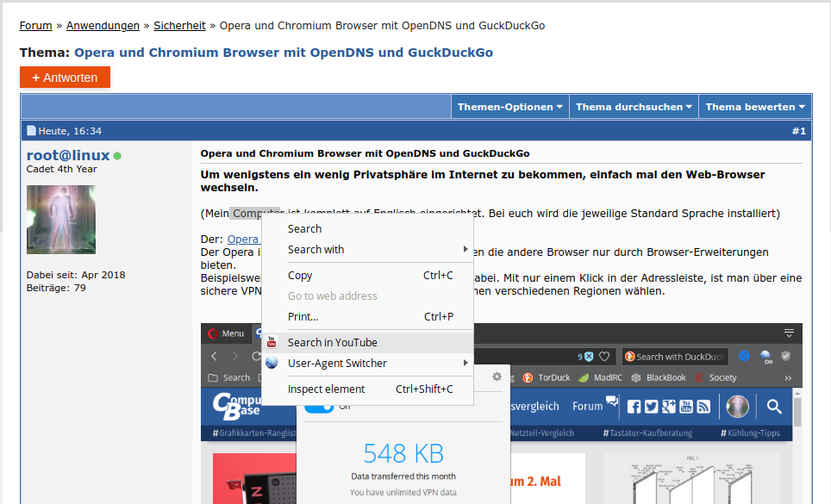Image resolution: width=831 pixels, height=504 pixels.
Task: Open the Netzteil-Vergleich tag
Action: [x=541, y=433]
